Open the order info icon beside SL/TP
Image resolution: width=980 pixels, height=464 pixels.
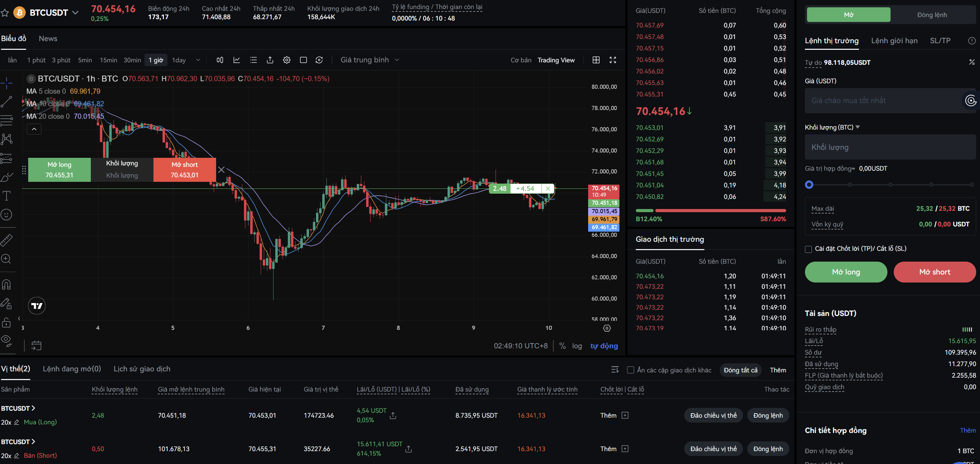click(971, 41)
